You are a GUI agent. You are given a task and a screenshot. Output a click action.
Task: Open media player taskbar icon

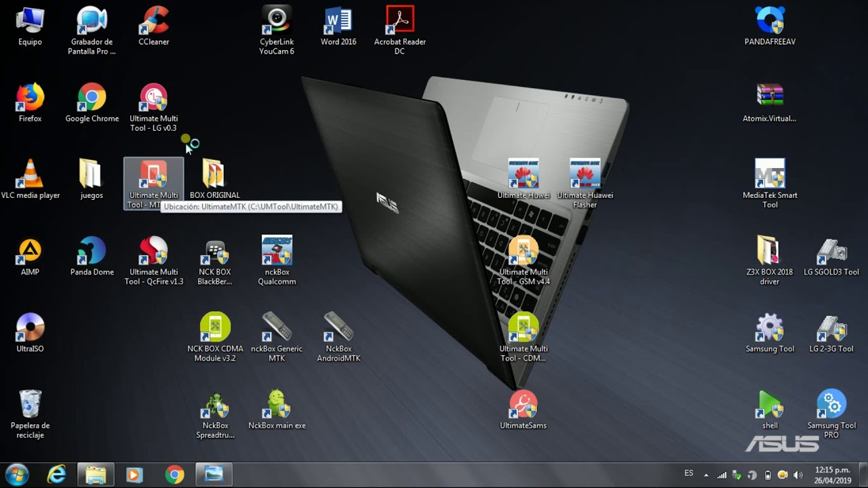coord(134,474)
